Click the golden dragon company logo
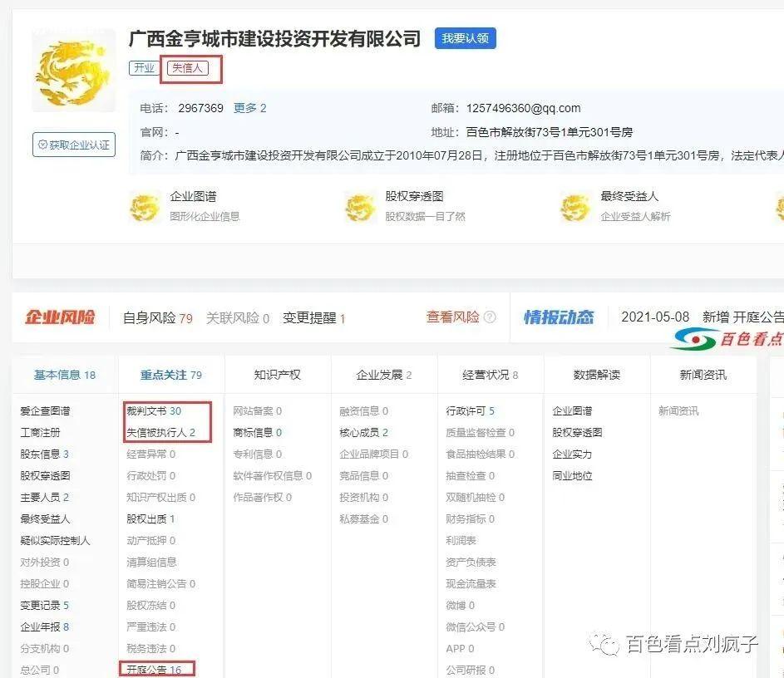 point(73,71)
